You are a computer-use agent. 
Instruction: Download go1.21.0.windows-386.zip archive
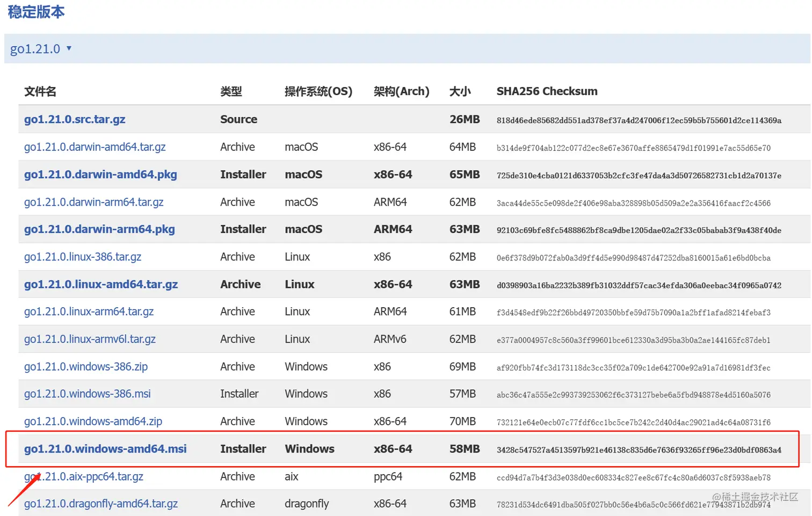coord(86,367)
